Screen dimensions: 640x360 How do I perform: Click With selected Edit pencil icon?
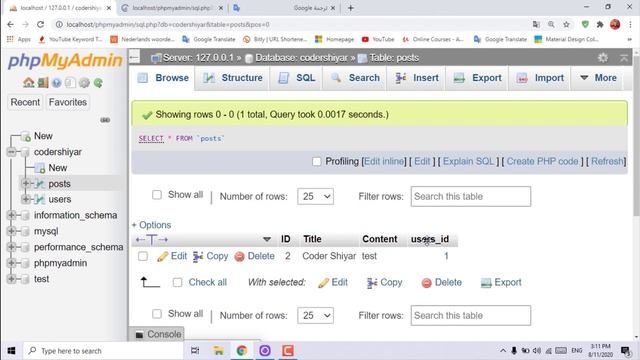coord(324,282)
